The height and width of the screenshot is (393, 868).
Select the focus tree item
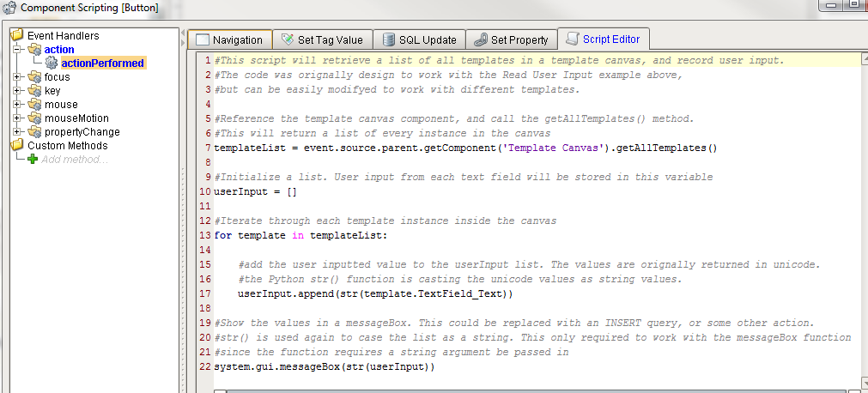57,77
